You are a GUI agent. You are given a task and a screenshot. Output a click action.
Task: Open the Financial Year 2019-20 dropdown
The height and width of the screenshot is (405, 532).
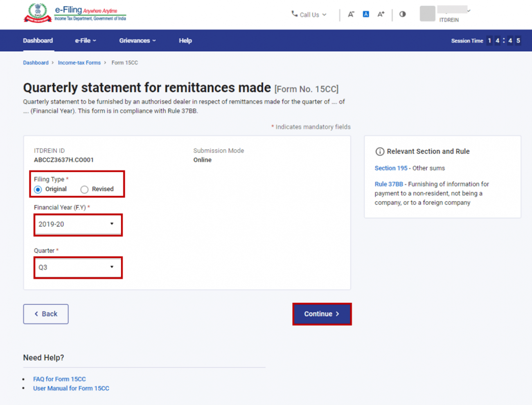coord(78,224)
